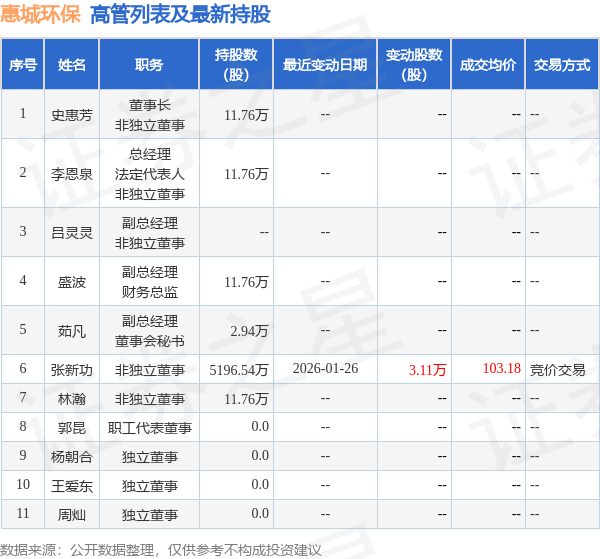The height and width of the screenshot is (559, 600).
Task: Click the red 3.11万 change value
Action: [x=427, y=370]
